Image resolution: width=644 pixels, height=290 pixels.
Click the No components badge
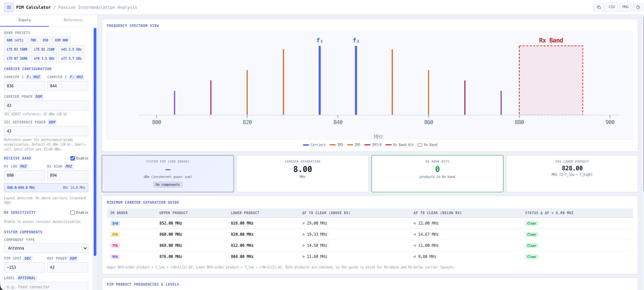click(x=168, y=185)
